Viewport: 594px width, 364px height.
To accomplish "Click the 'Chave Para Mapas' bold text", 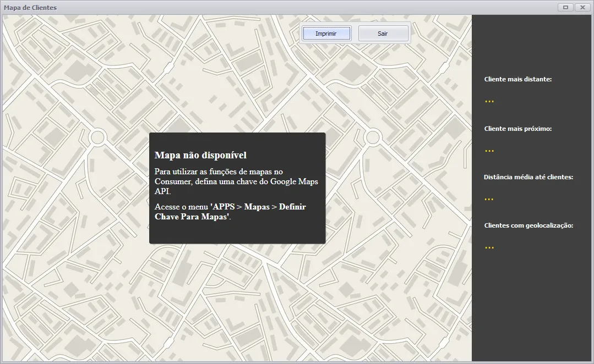I will click(191, 217).
